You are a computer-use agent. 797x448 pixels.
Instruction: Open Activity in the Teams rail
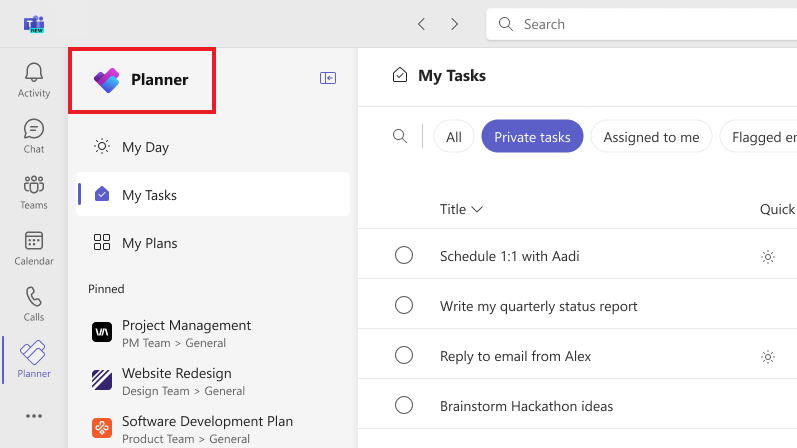pos(34,80)
